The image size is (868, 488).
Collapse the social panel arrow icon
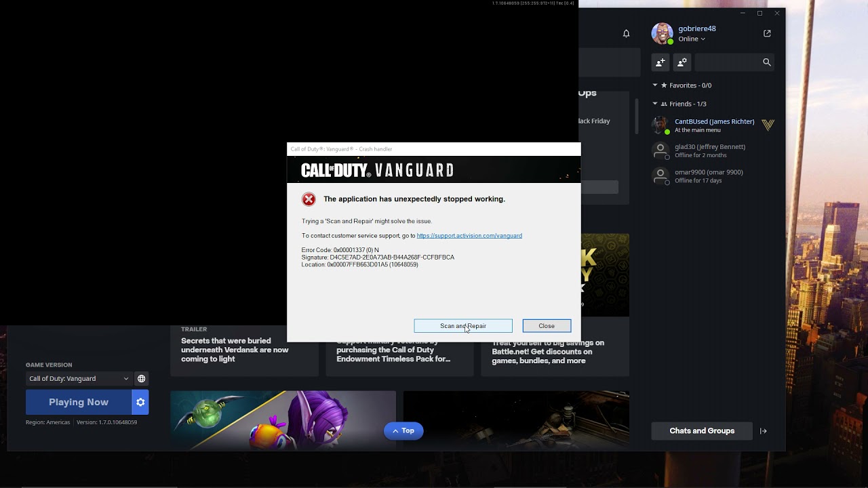[764, 431]
